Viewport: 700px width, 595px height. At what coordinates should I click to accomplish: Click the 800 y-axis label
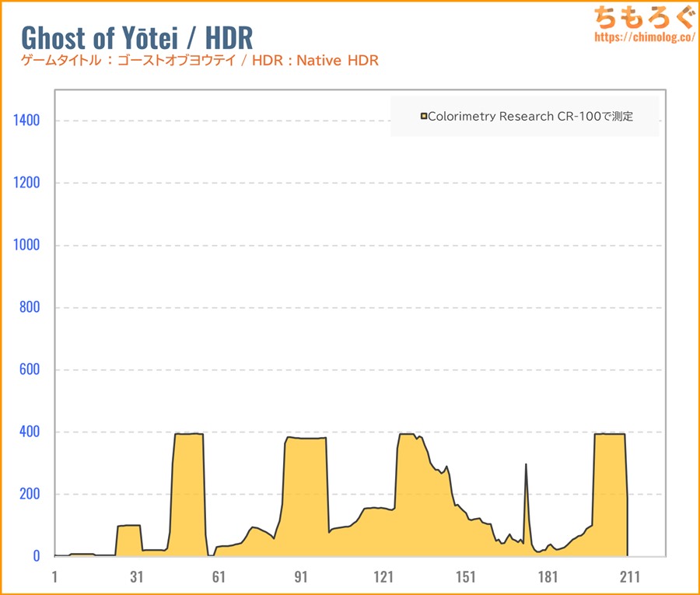pyautogui.click(x=30, y=307)
